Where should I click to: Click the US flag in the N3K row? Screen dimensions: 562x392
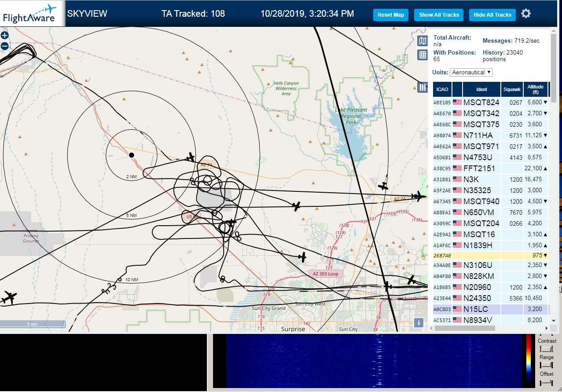click(x=457, y=180)
